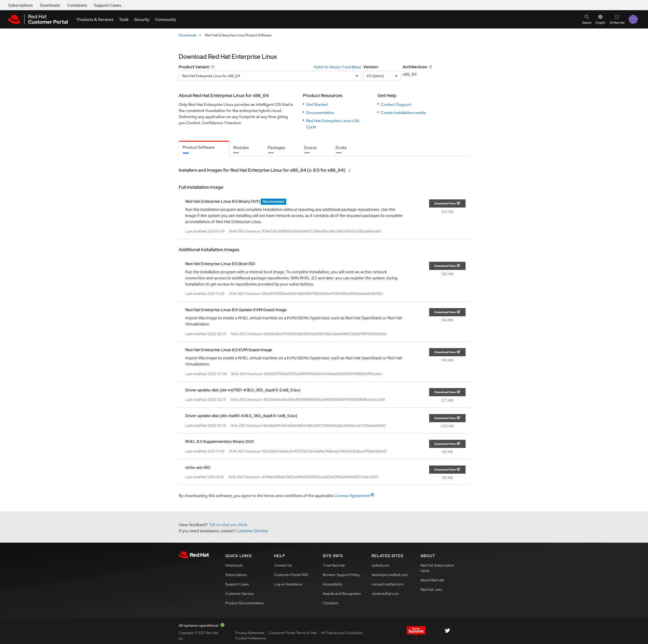
Task: Switch to the Modules tab
Action: point(241,148)
